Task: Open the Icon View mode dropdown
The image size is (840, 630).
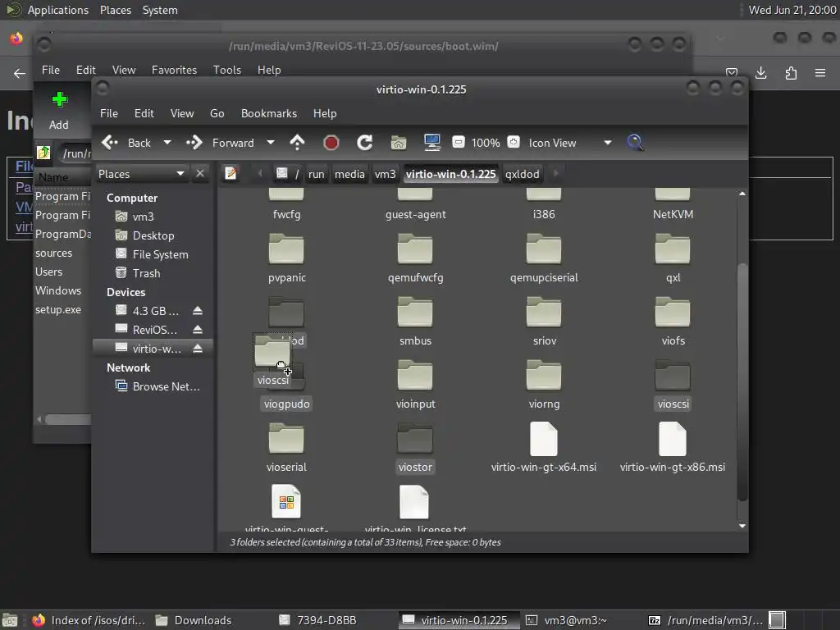Action: click(x=570, y=143)
